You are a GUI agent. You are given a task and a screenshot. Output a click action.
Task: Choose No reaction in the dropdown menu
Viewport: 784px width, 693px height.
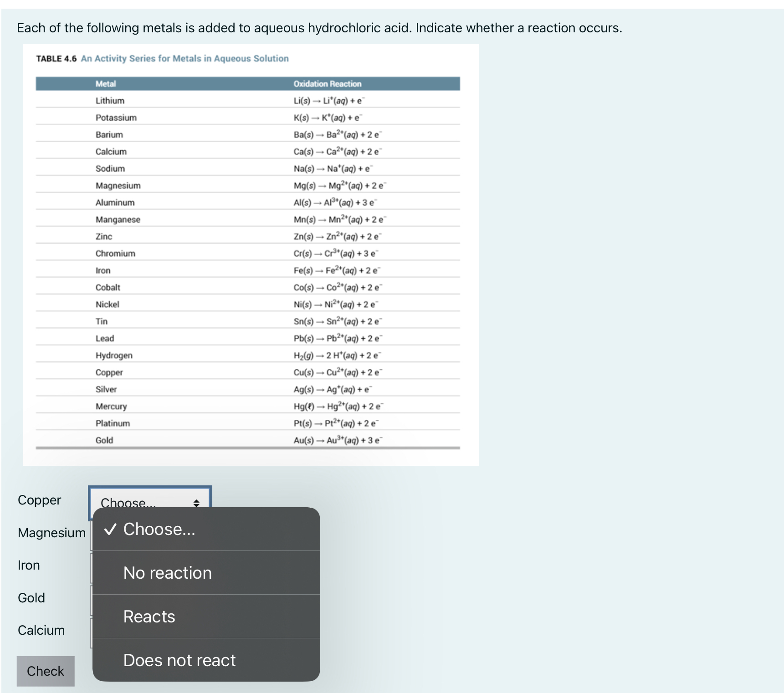167,573
